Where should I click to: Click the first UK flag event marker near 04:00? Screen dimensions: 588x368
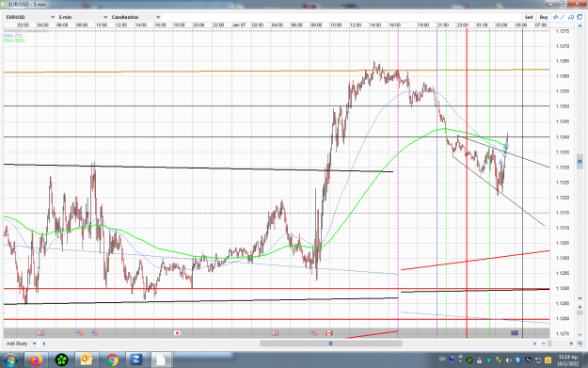40,333
